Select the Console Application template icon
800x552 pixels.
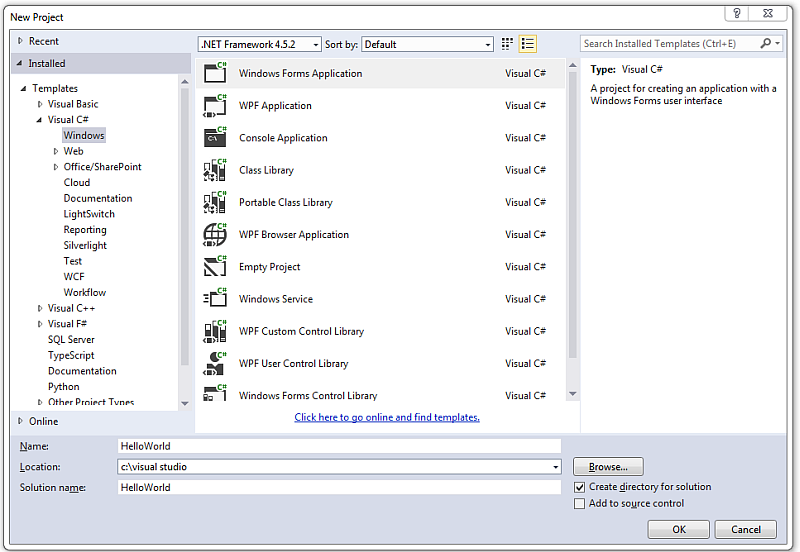pyautogui.click(x=215, y=137)
